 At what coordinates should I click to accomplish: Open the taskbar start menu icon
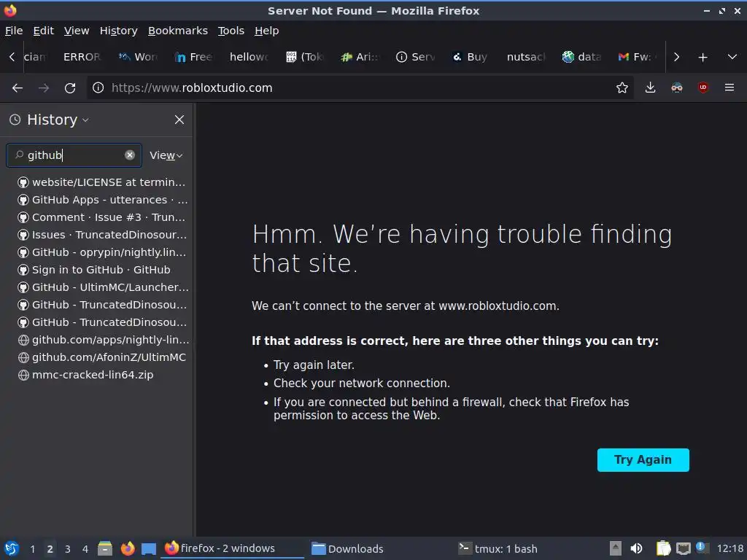11,548
